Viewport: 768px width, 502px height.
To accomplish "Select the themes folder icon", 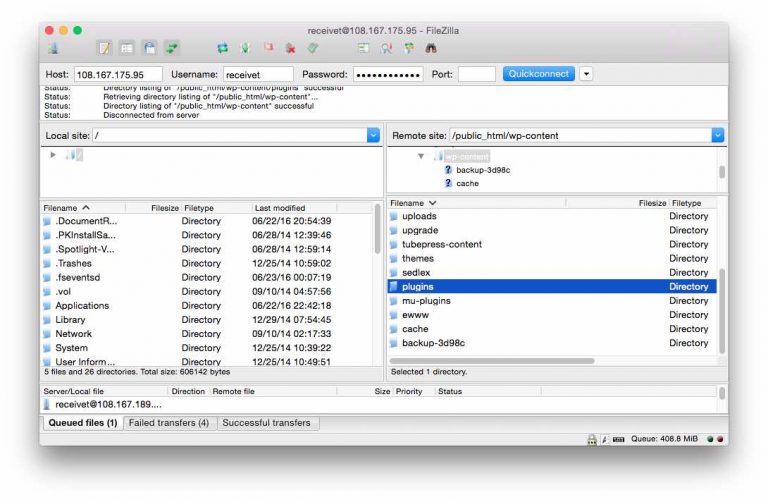I will tap(393, 259).
